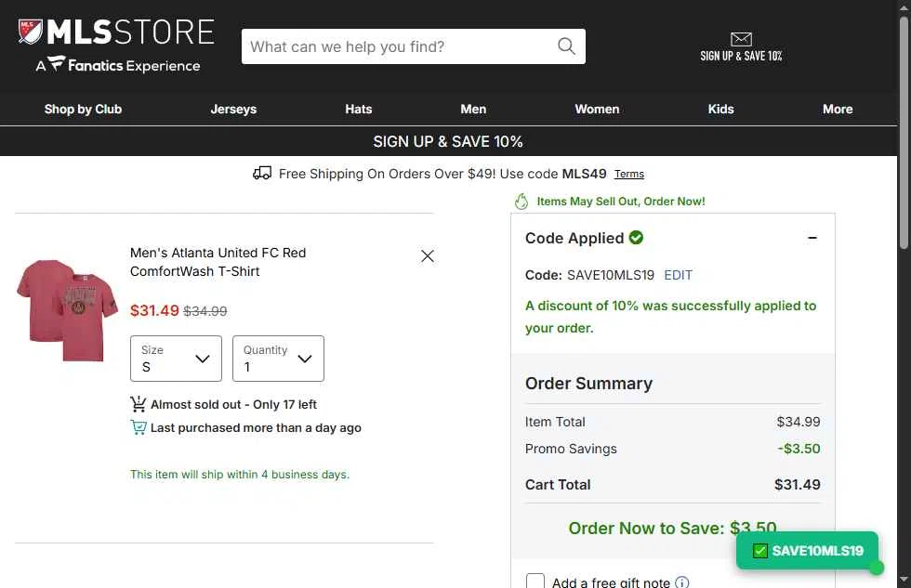Click 'This item will ship within 4 business days.'
Image resolution: width=911 pixels, height=588 pixels.
(240, 475)
